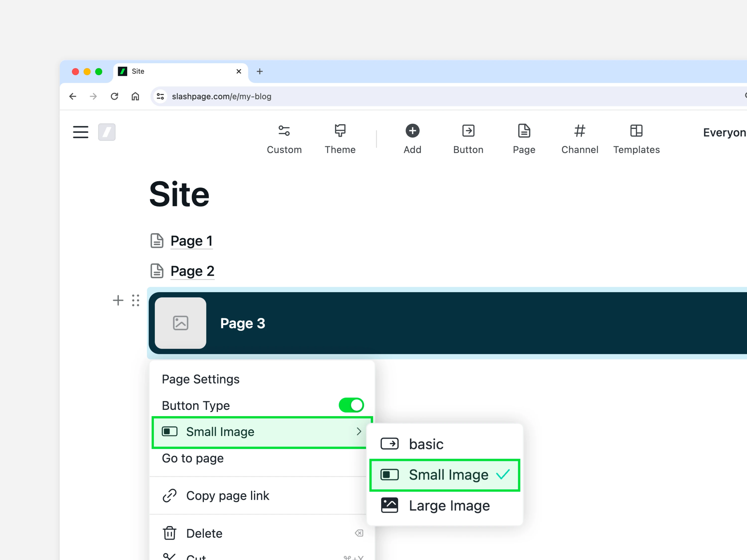Click the Large Image option icon
The width and height of the screenshot is (747, 560).
point(389,505)
